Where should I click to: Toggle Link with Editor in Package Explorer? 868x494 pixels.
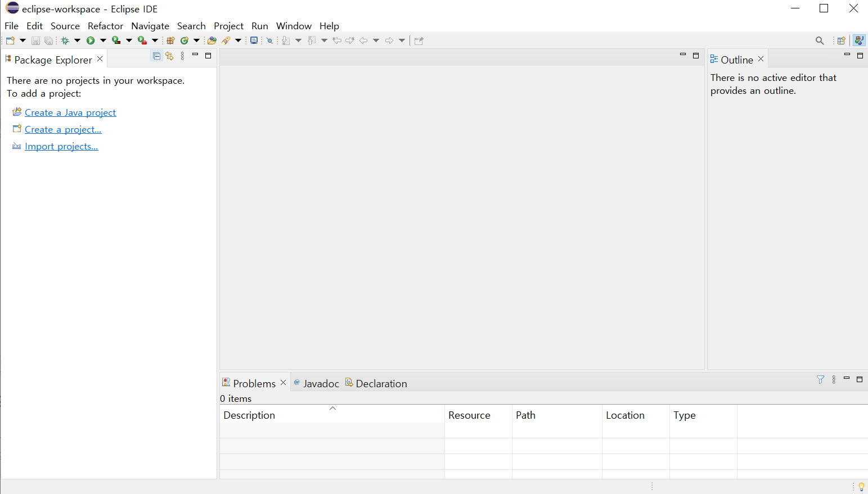pos(169,56)
